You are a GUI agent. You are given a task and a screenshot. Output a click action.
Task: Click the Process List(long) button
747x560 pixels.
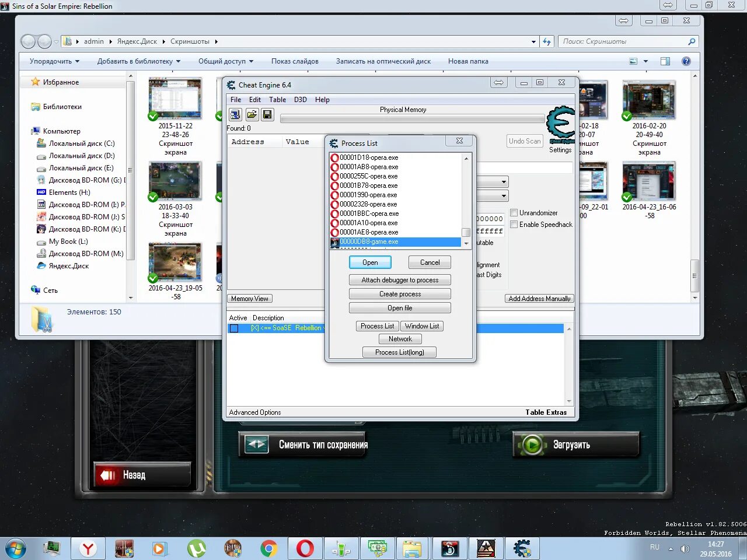(399, 352)
